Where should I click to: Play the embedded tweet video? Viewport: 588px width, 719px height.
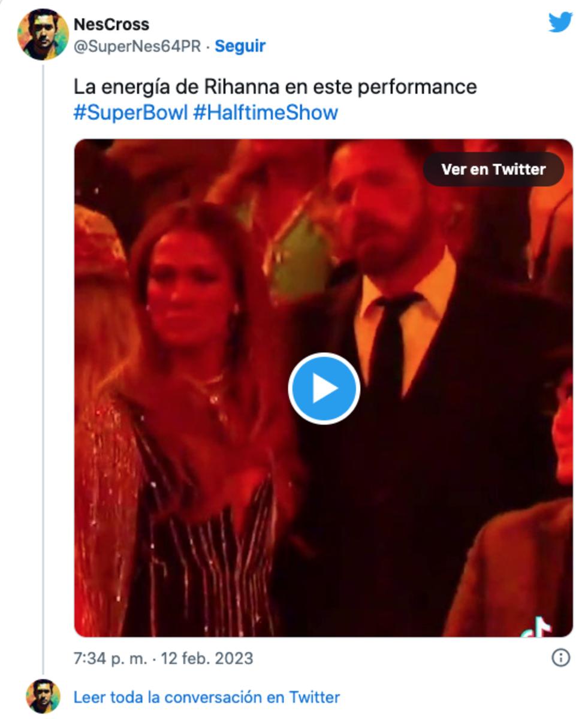coord(324,388)
